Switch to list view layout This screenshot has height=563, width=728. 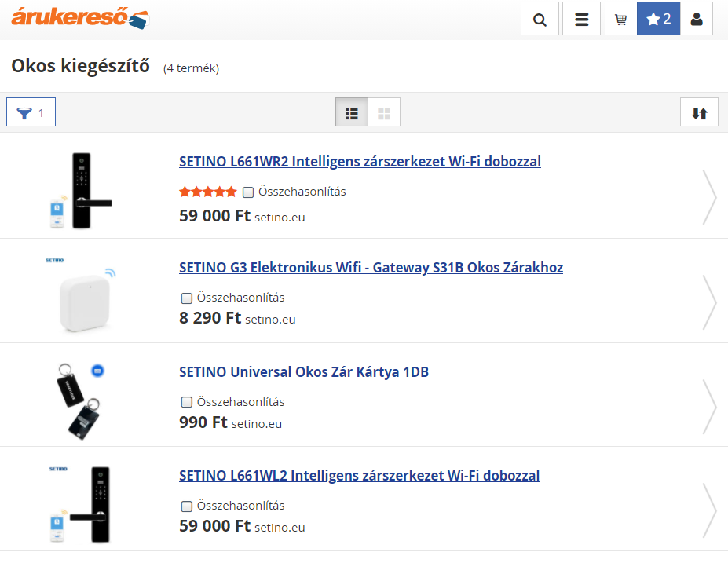[x=352, y=112]
